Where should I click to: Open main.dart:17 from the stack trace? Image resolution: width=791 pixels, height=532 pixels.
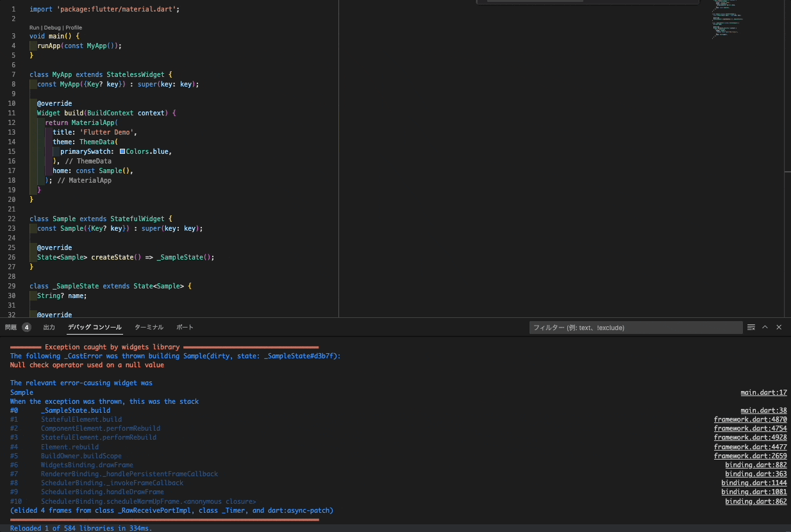pos(763,392)
